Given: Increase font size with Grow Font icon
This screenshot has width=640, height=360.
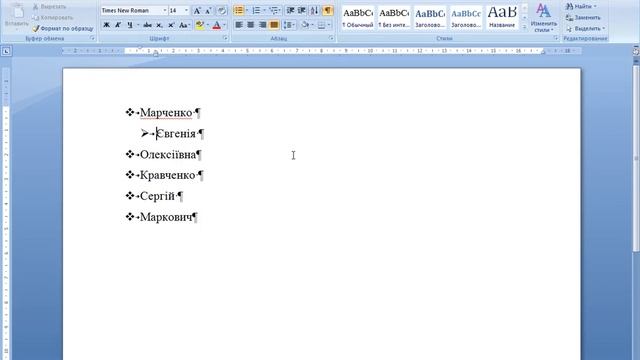Looking at the screenshot, I should (197, 11).
